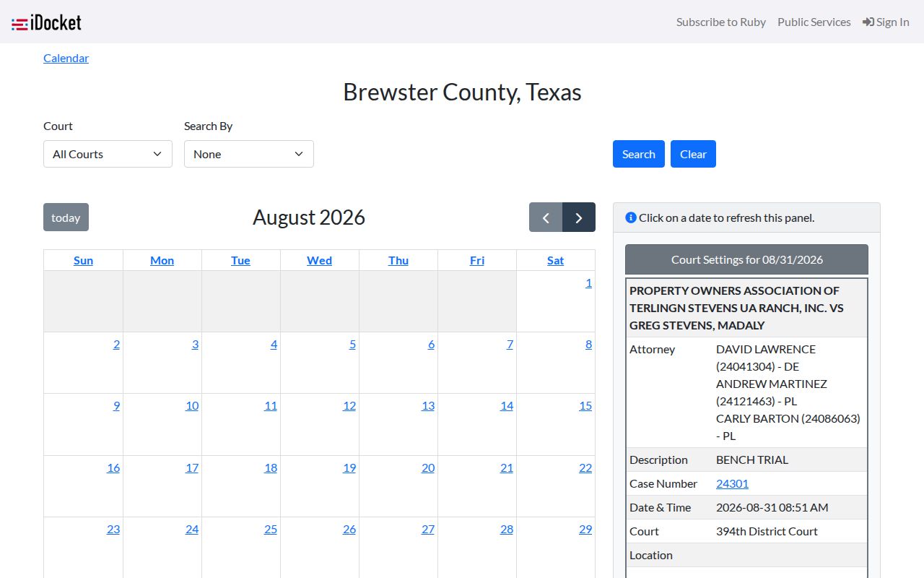This screenshot has height=578, width=924.
Task: Click the iDocket logo
Action: [x=46, y=22]
